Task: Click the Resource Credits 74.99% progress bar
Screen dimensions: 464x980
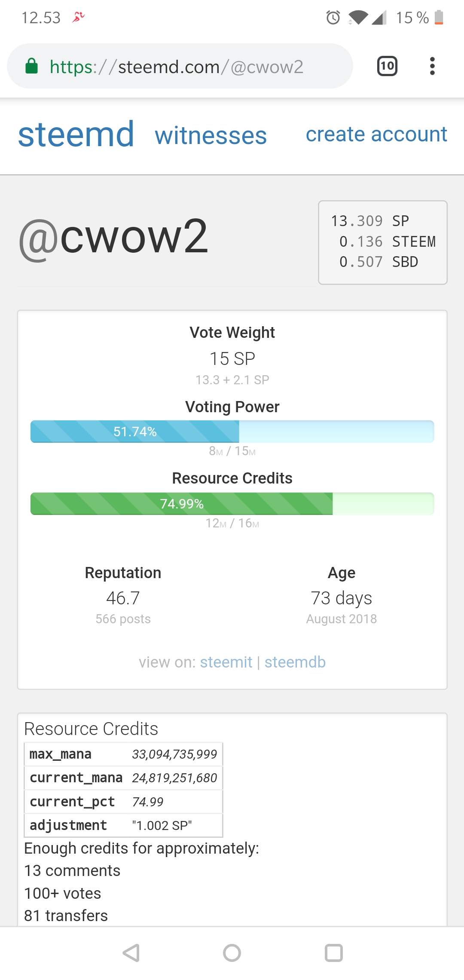Action: [232, 504]
